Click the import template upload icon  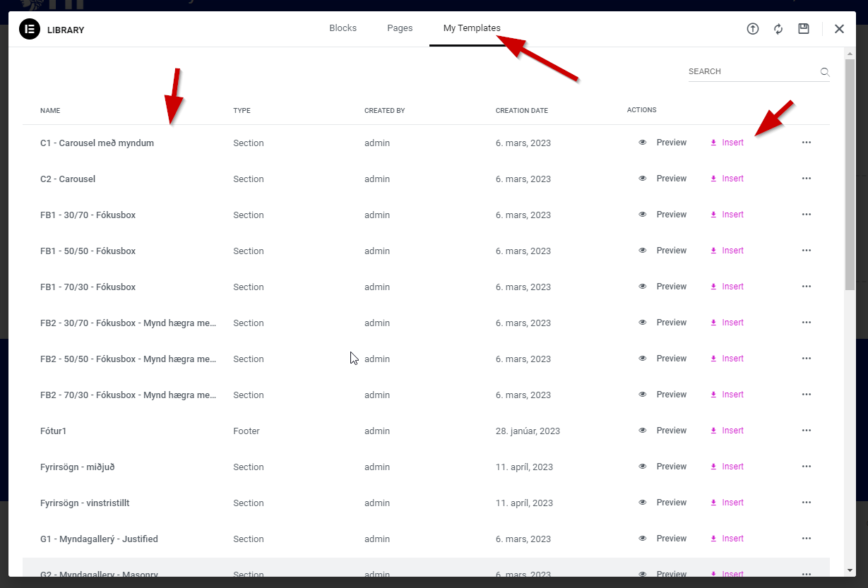(753, 29)
